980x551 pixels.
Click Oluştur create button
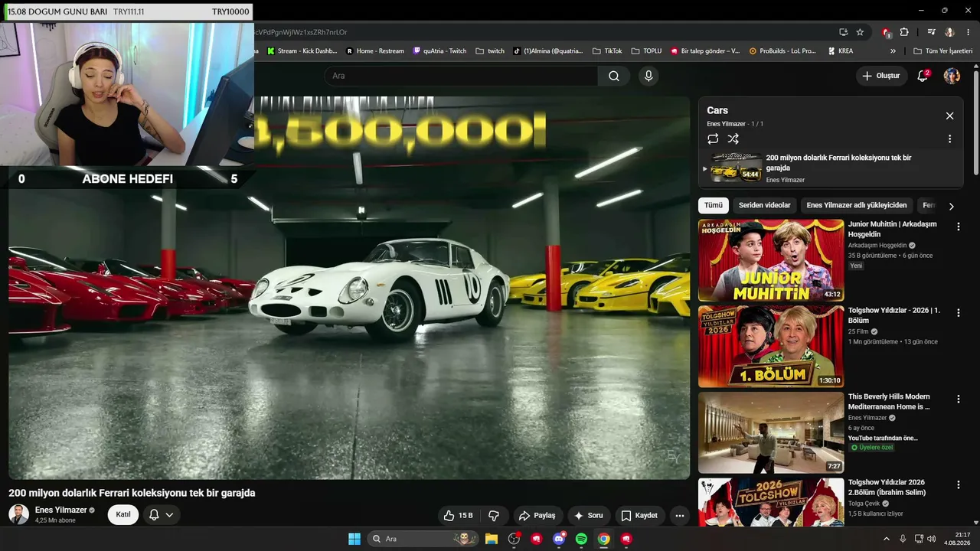(881, 76)
